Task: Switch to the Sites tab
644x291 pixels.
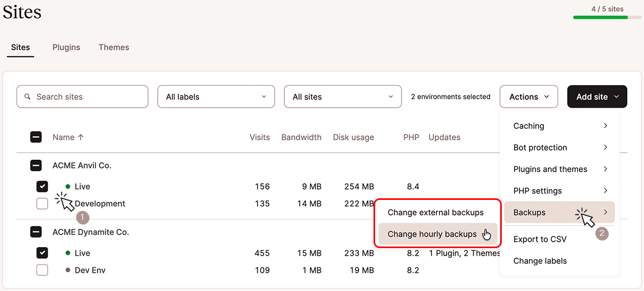Action: click(x=20, y=47)
